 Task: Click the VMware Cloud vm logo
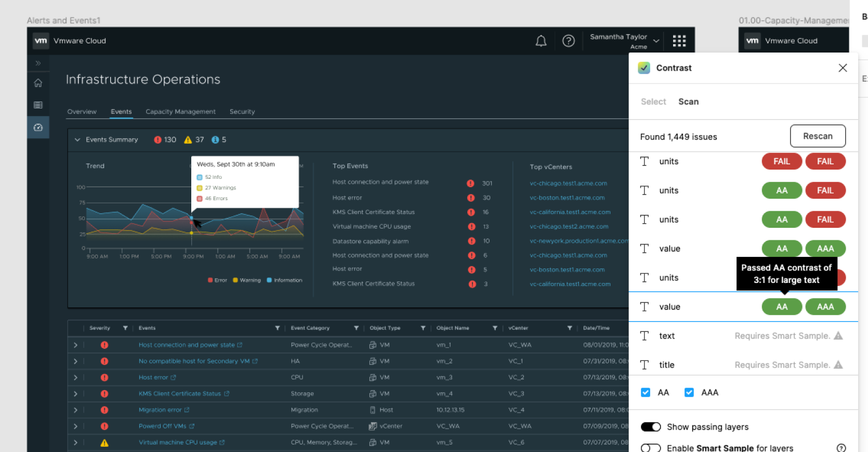coord(41,41)
